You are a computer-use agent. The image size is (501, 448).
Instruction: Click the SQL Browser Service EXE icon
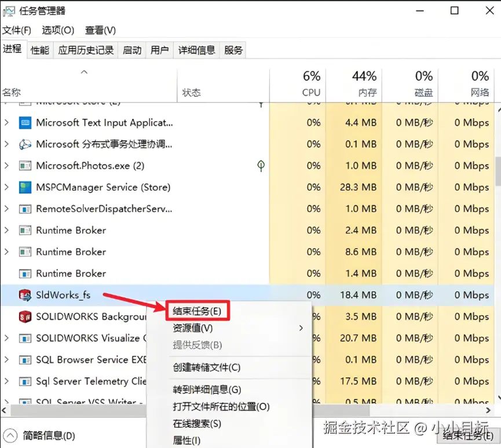click(x=25, y=360)
